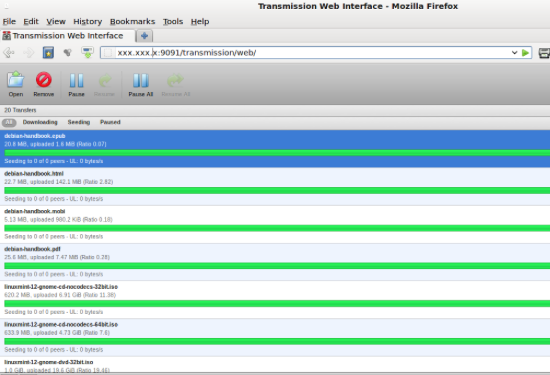Click the page icon inside address bar
550x375 pixels.
[x=108, y=53]
